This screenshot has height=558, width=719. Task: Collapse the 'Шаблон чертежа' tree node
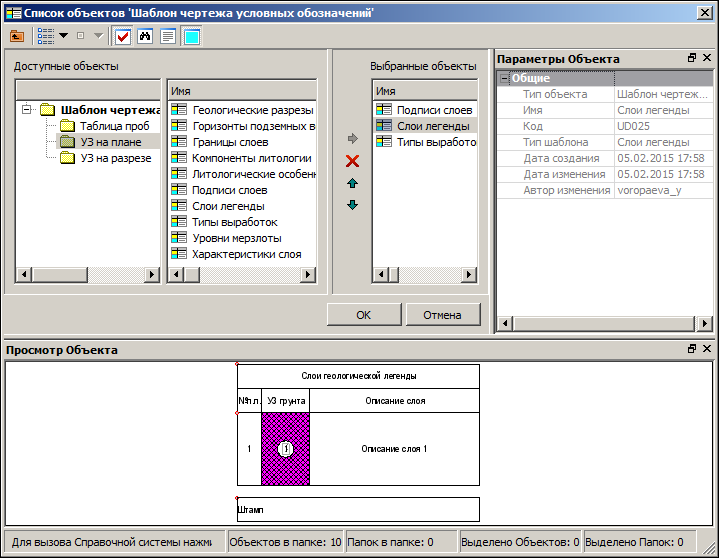27,110
